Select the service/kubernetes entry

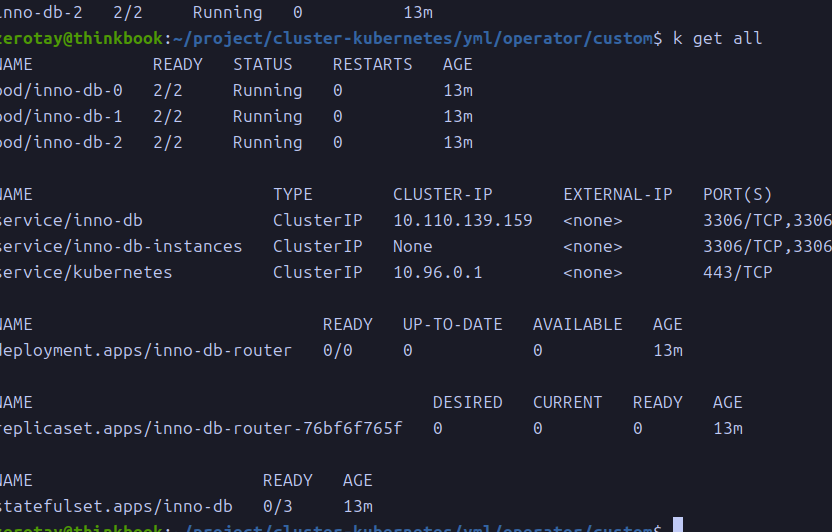tap(85, 272)
